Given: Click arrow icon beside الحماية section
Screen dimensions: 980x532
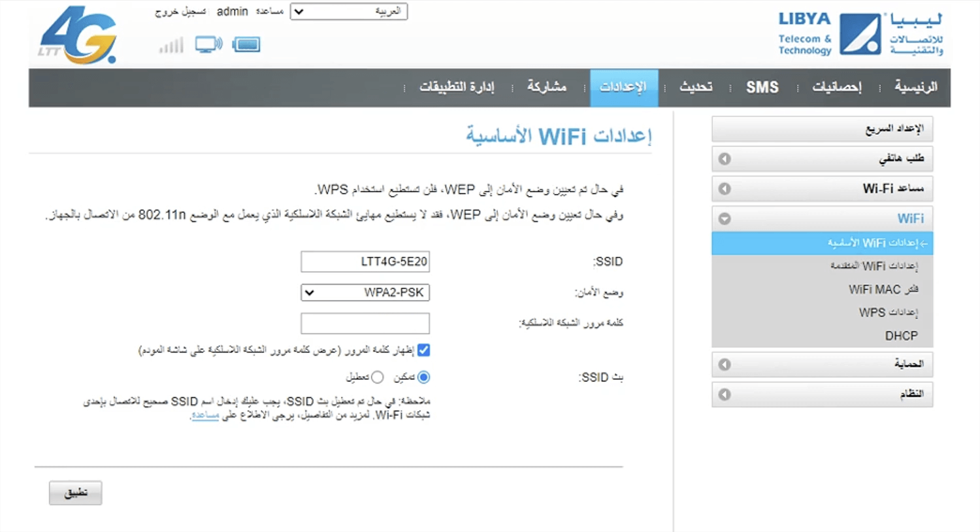Looking at the screenshot, I should (725, 365).
